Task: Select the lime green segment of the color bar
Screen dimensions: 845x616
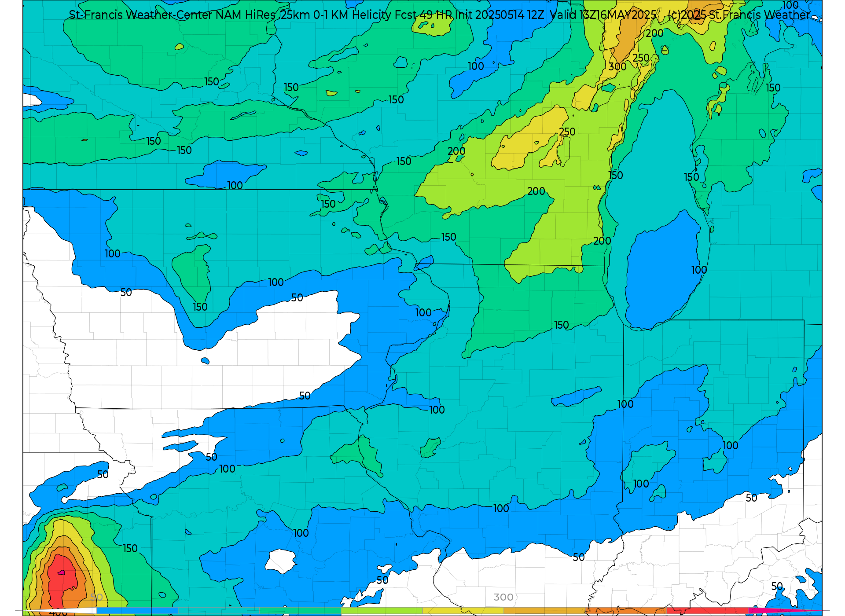Action: [x=382, y=611]
